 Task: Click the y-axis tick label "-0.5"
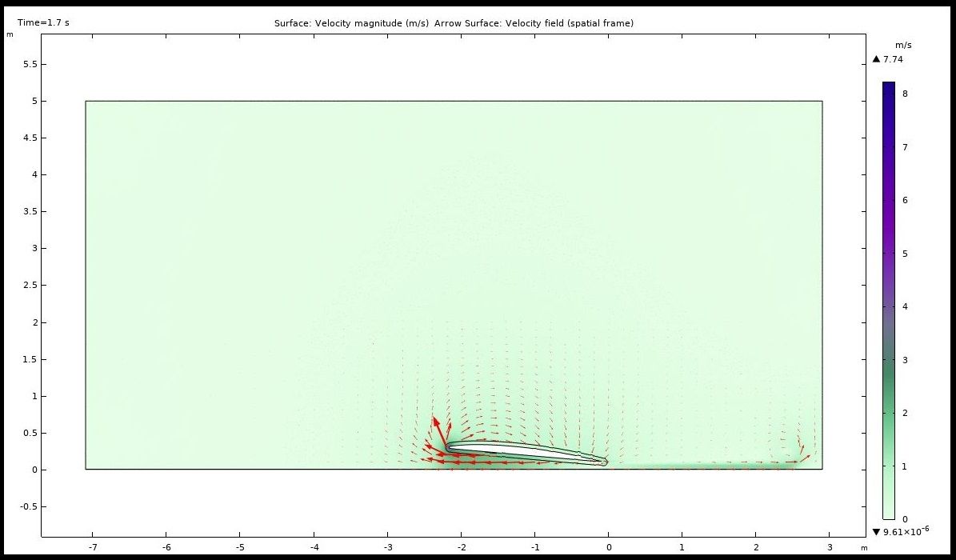click(27, 506)
